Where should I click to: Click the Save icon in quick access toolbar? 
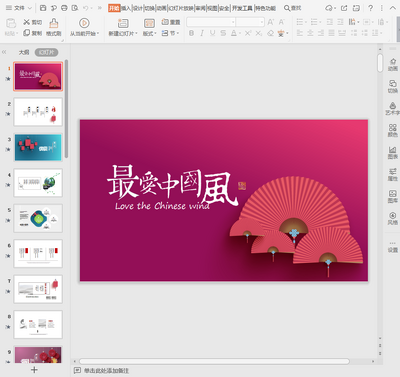[x=43, y=8]
